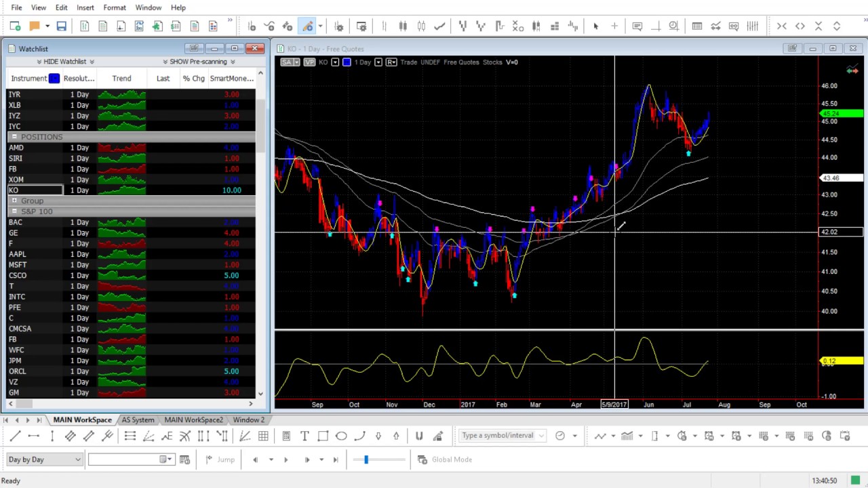Click HIDE Watchlist button

[64, 62]
